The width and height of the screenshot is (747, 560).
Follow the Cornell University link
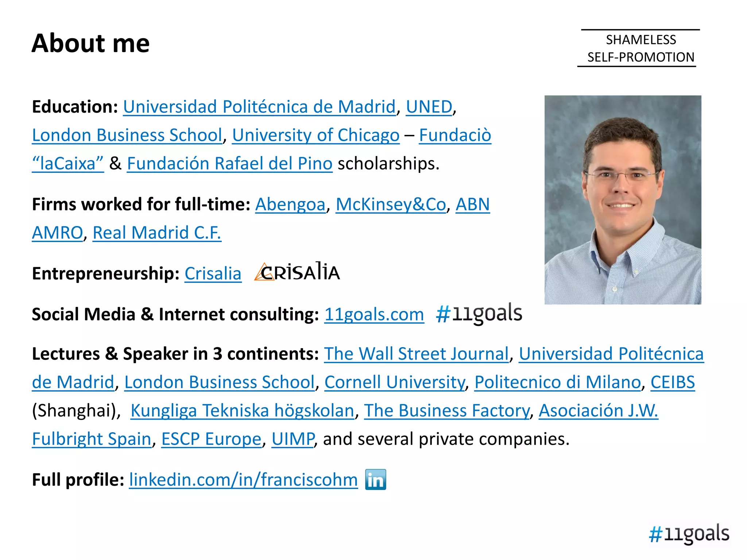coord(395,382)
